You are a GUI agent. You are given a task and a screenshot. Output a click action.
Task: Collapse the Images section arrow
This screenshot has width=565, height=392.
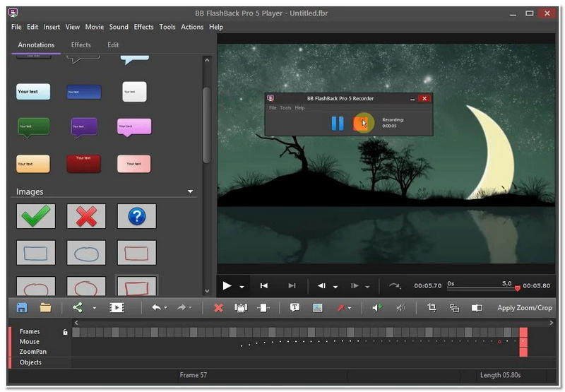coord(190,191)
